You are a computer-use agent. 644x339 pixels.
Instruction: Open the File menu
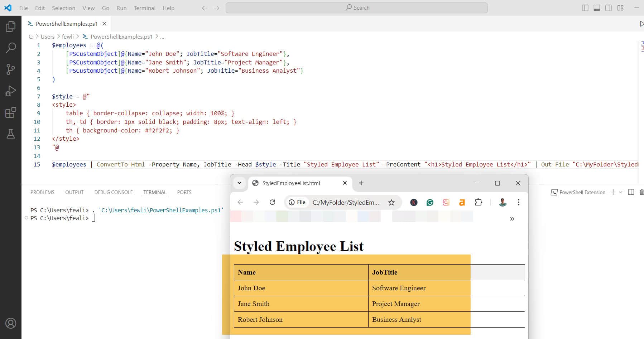(x=24, y=8)
